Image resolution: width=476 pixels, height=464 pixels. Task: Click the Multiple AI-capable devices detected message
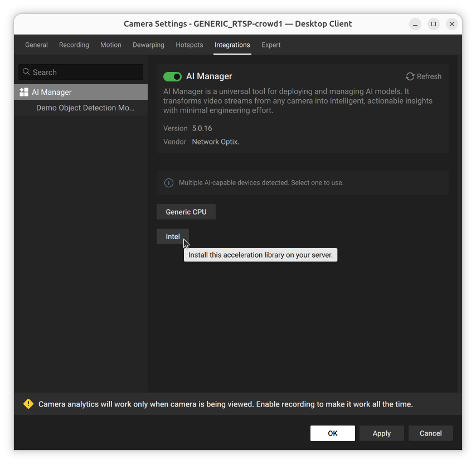[x=261, y=183]
